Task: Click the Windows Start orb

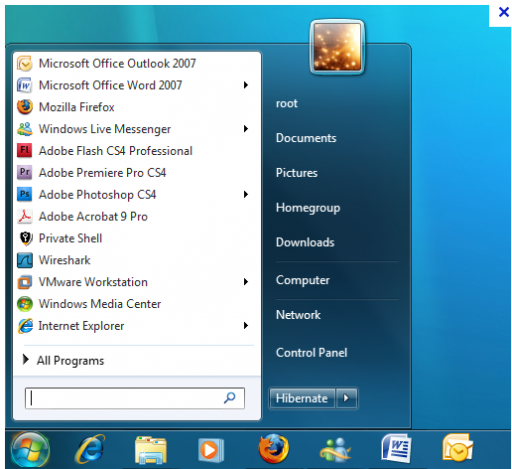Action: pyautogui.click(x=30, y=450)
